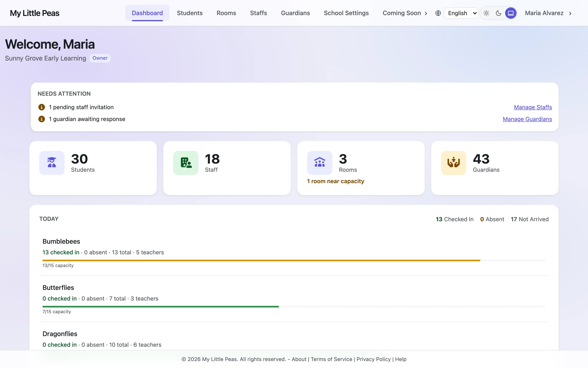Open the 43 Guardians stat card
This screenshot has height=368, width=588.
click(x=495, y=168)
